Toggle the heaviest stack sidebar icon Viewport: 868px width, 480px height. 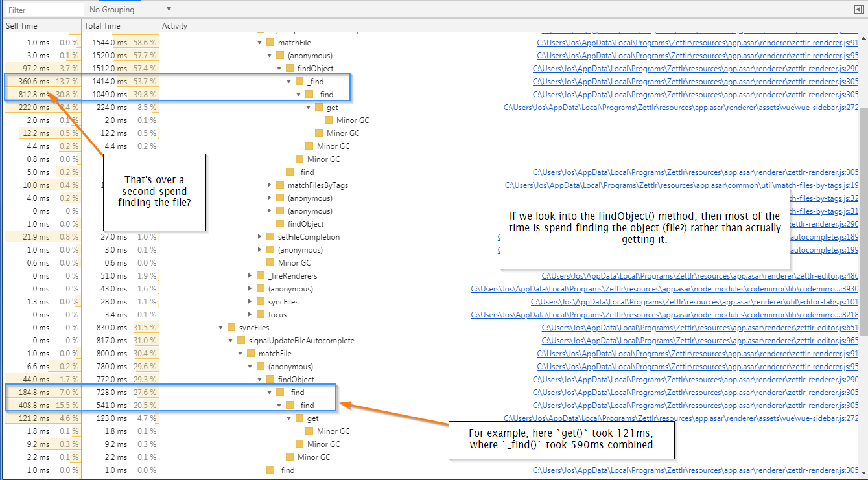859,10
